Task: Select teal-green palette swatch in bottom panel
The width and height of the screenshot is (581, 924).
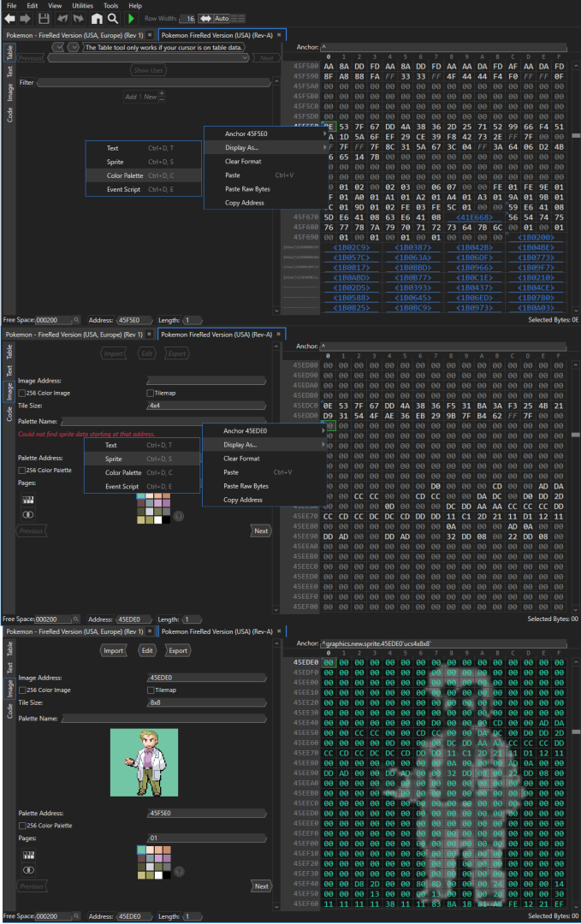Action: 141,850
